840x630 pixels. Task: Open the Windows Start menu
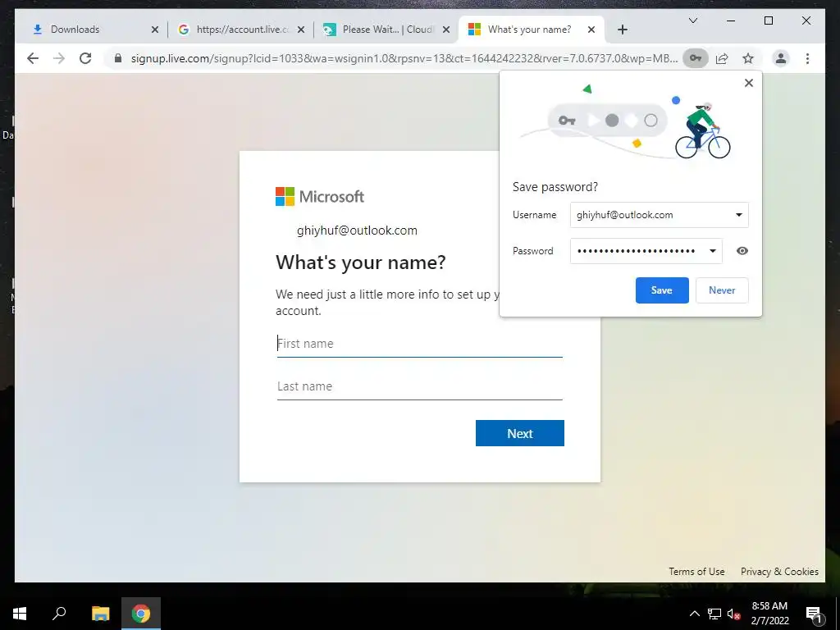coord(20,614)
